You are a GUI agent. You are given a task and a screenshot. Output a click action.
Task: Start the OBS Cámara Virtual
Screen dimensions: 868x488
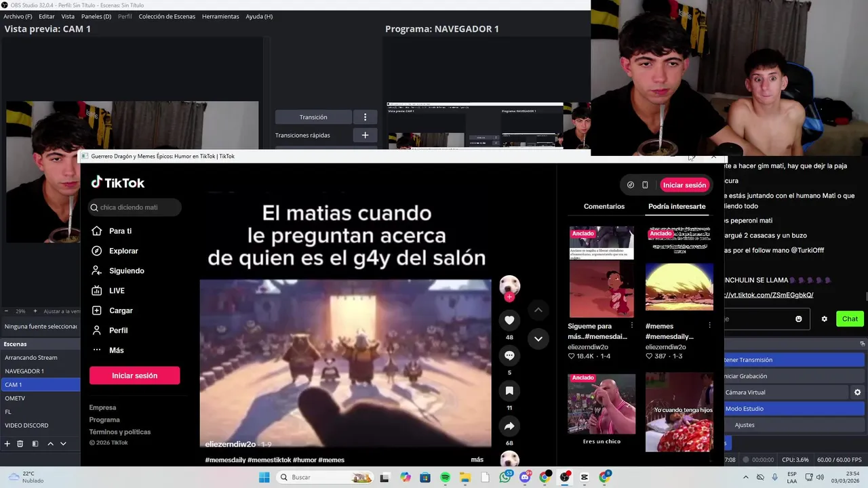[x=786, y=392]
